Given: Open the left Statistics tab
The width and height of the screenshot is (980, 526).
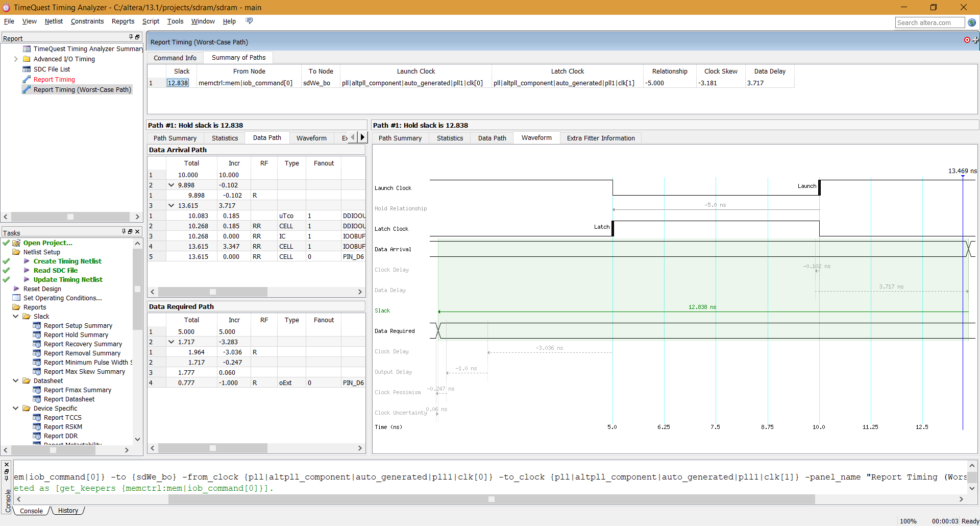Looking at the screenshot, I should coord(225,138).
